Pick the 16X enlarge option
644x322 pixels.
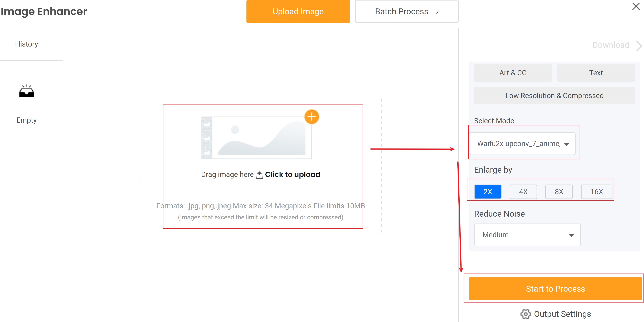(597, 192)
